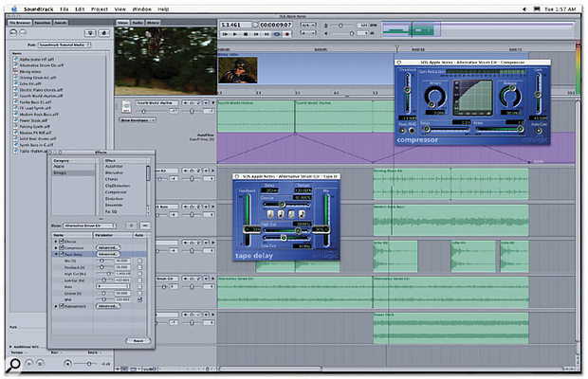Image resolution: width=588 pixels, height=379 pixels.
Task: Click the Attack knob in Compressor
Action: [x=435, y=97]
